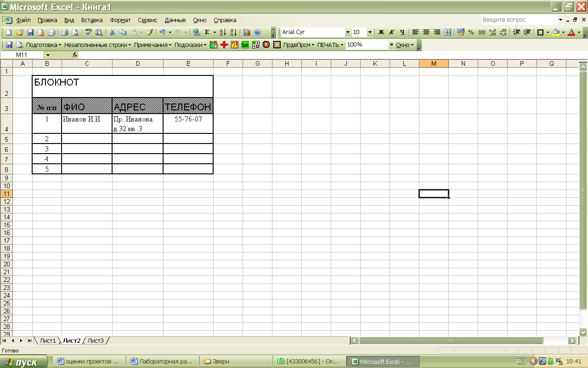
Task: Toggle right alignment for cells
Action: point(436,32)
